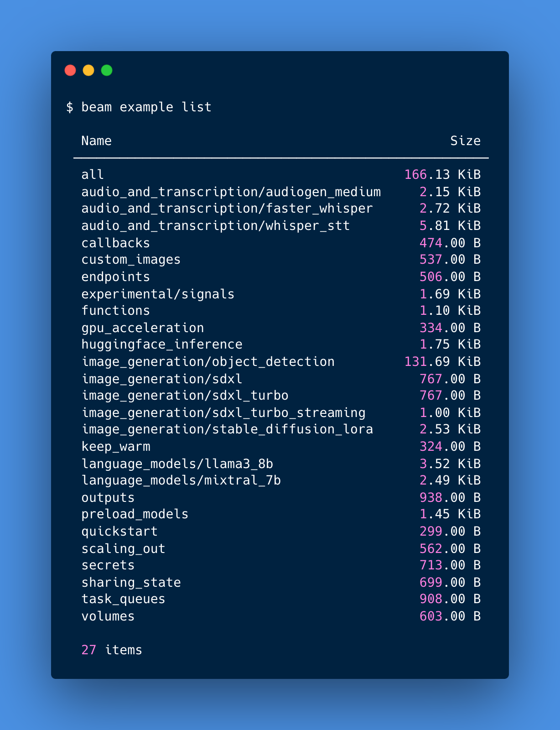Select the huggingface_inference entry

click(x=162, y=344)
